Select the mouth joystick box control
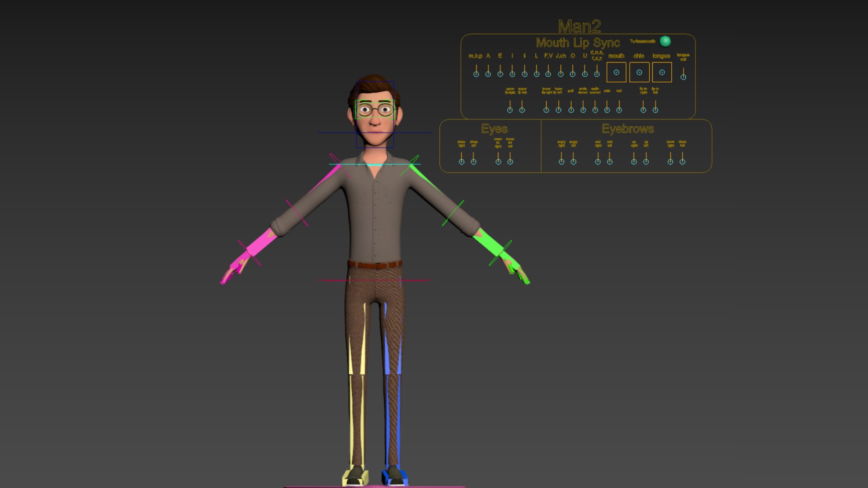 (616, 72)
